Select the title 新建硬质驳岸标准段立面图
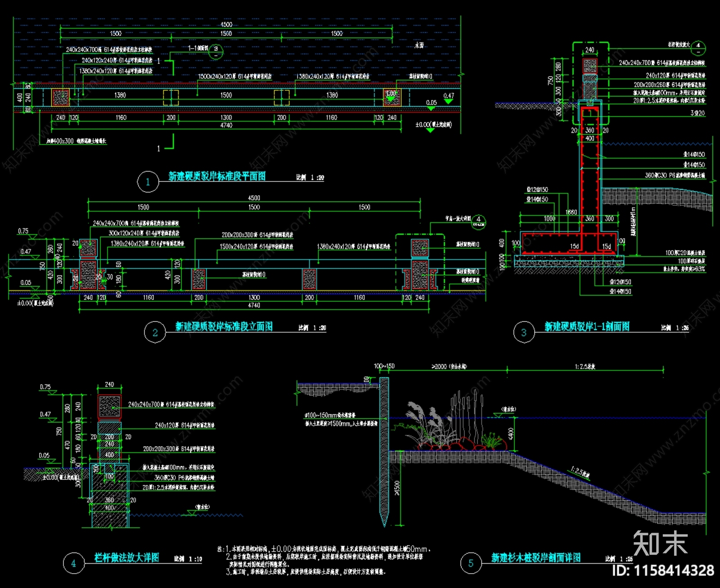This screenshot has height=588, width=720. [224, 326]
